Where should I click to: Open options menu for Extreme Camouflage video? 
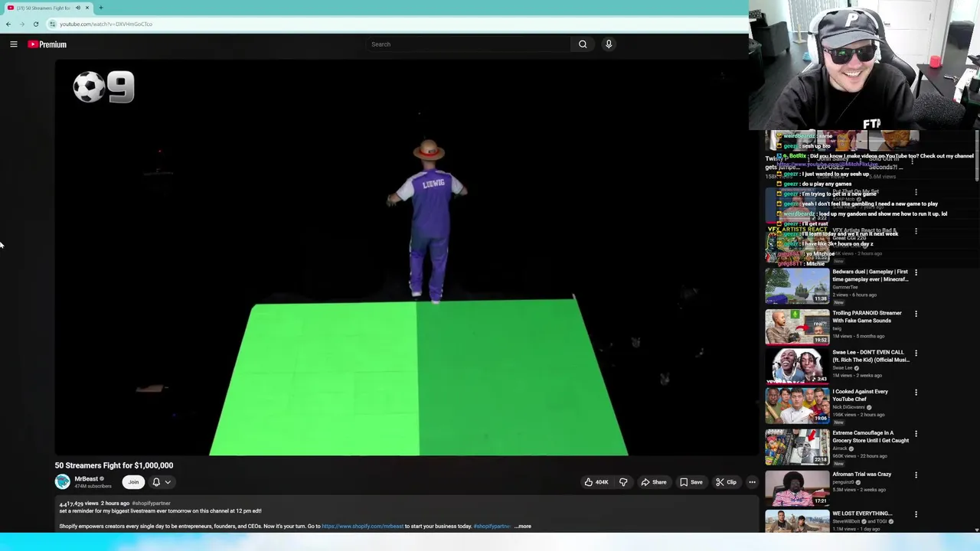tap(916, 434)
